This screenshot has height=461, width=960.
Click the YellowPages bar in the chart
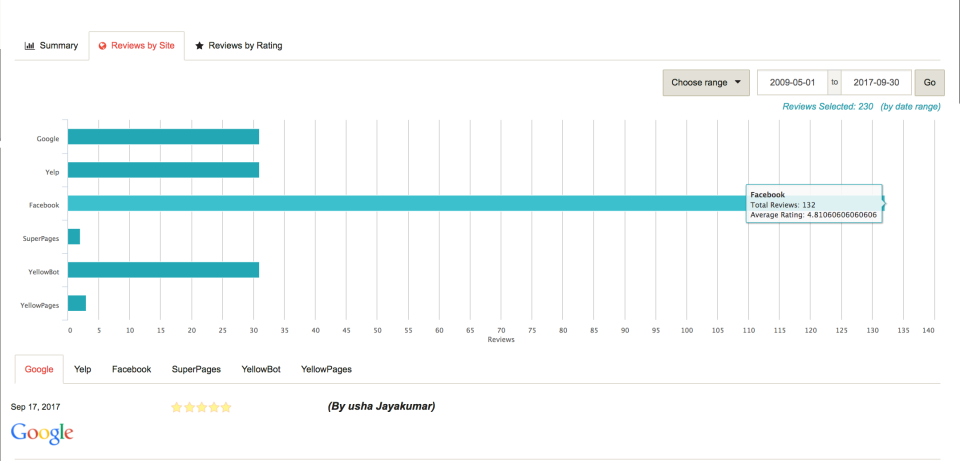point(77,303)
